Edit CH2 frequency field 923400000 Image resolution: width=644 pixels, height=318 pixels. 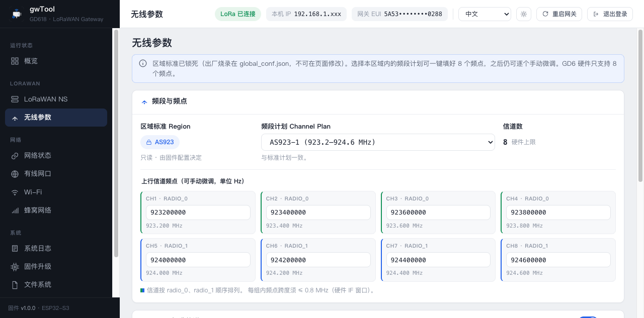coord(318,213)
